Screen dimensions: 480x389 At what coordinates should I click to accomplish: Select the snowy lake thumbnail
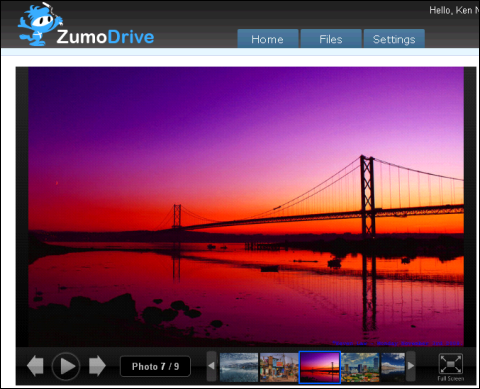[x=239, y=367]
